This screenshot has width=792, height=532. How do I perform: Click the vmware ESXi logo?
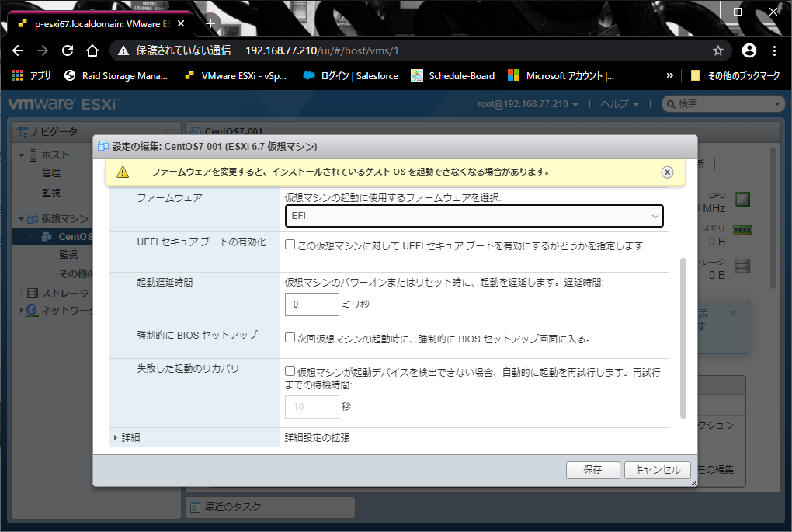[x=64, y=104]
